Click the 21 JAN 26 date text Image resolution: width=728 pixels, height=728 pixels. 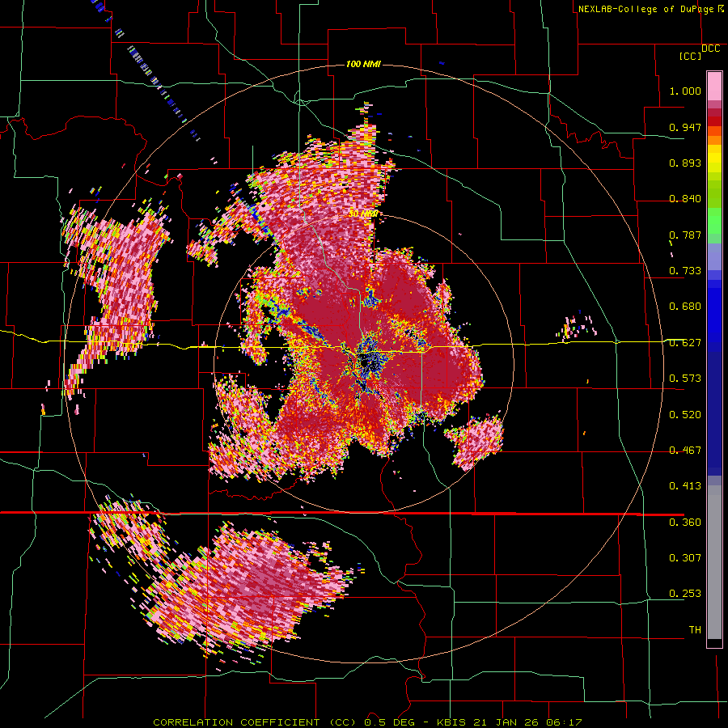pyautogui.click(x=506, y=722)
